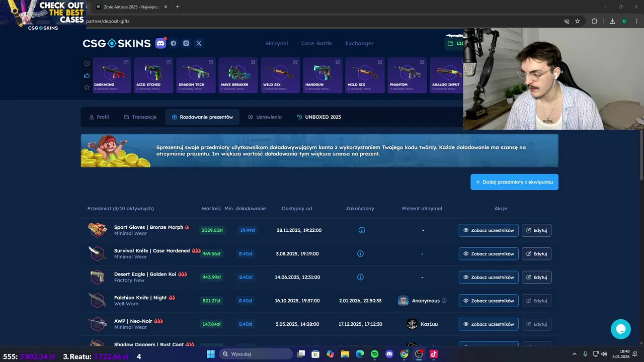644x362 pixels.
Task: Click Zobacz uczestników for AWP Neo-Noir
Action: (x=489, y=324)
